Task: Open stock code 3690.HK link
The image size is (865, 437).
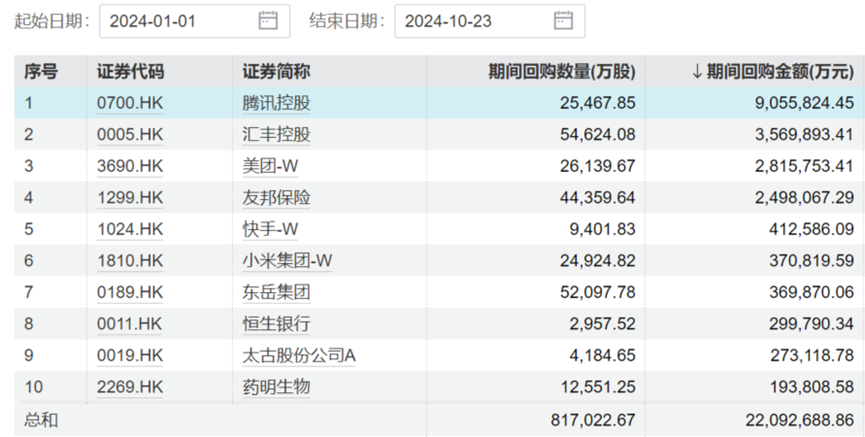Action: pyautogui.click(x=130, y=166)
